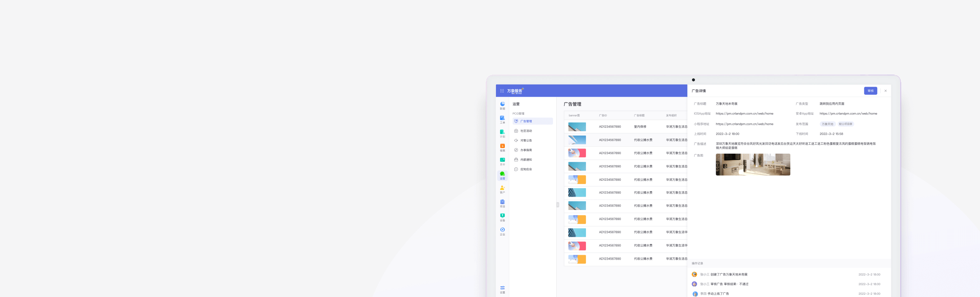Click 李四 avatar in 手动上线 record
Image resolution: width=980 pixels, height=297 pixels.
click(695, 294)
